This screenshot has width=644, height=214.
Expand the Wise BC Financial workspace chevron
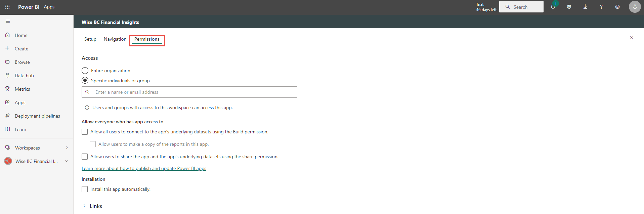67,161
